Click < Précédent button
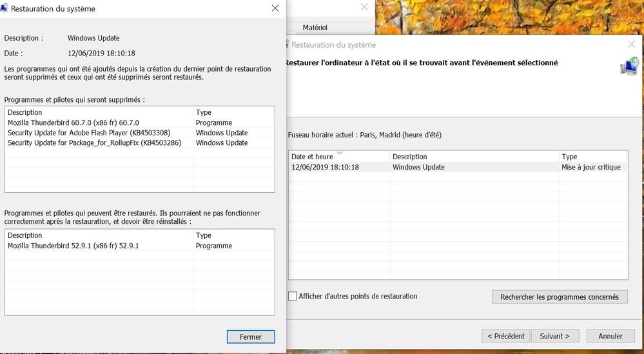 [x=506, y=336]
